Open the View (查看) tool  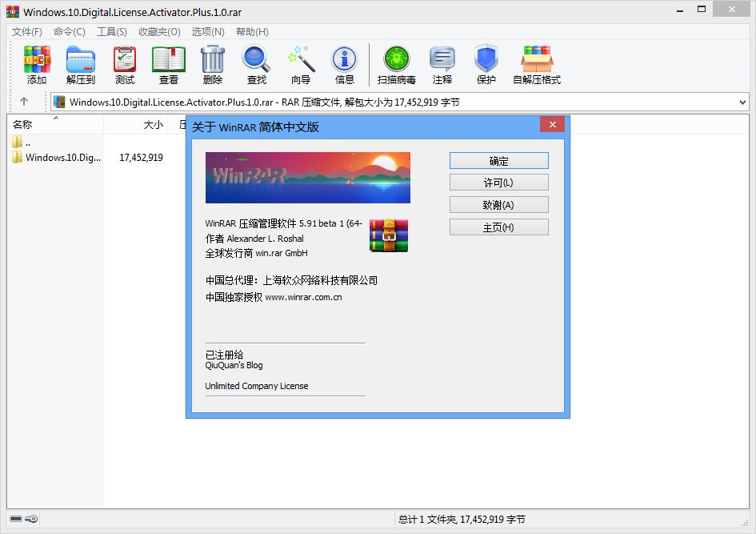pyautogui.click(x=169, y=65)
